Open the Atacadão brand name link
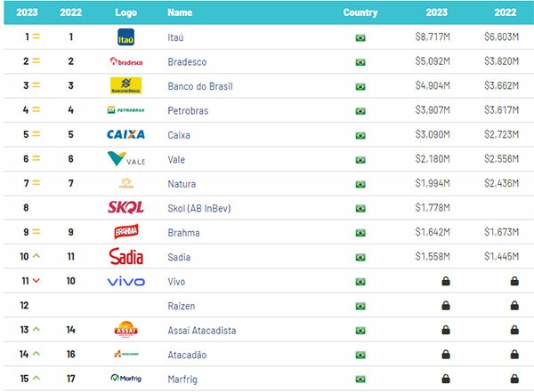 pyautogui.click(x=187, y=355)
